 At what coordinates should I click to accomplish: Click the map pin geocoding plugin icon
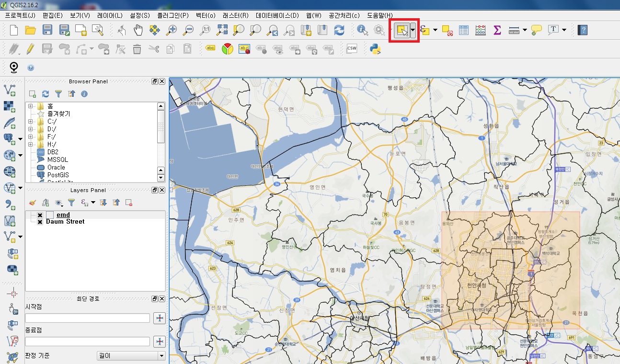pos(14,68)
